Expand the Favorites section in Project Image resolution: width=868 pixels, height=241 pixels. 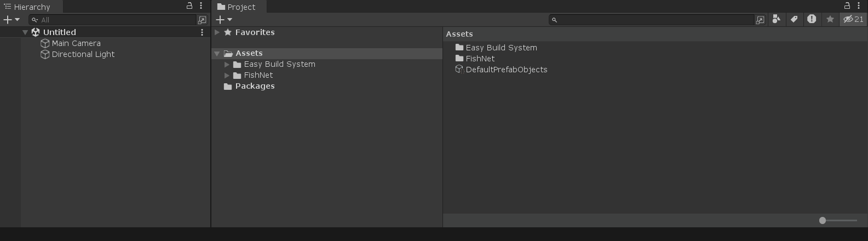tap(217, 32)
